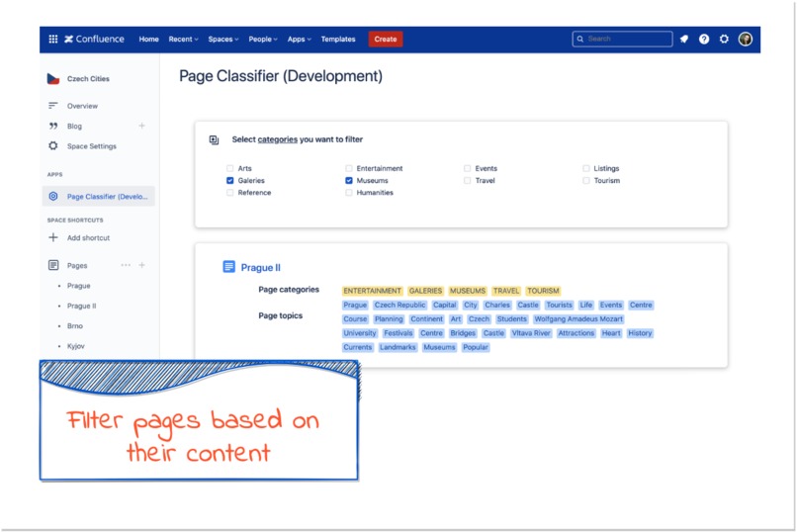Screen dimensions: 797x532
Task: Click the TOURISM category tag
Action: pos(543,291)
